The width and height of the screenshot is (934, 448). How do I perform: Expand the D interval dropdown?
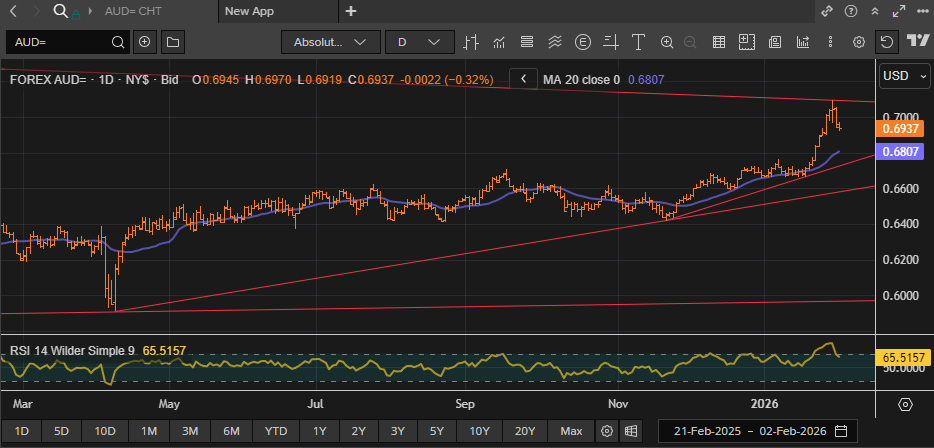pos(419,42)
